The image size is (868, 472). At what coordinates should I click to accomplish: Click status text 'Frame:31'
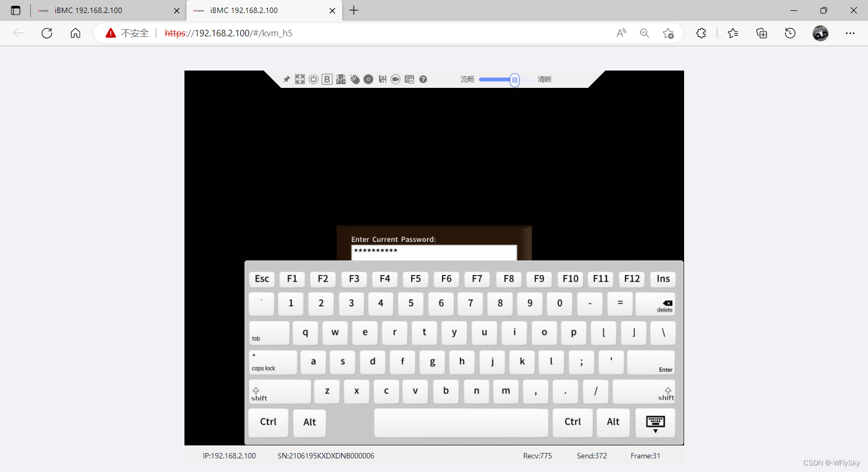[x=646, y=456]
